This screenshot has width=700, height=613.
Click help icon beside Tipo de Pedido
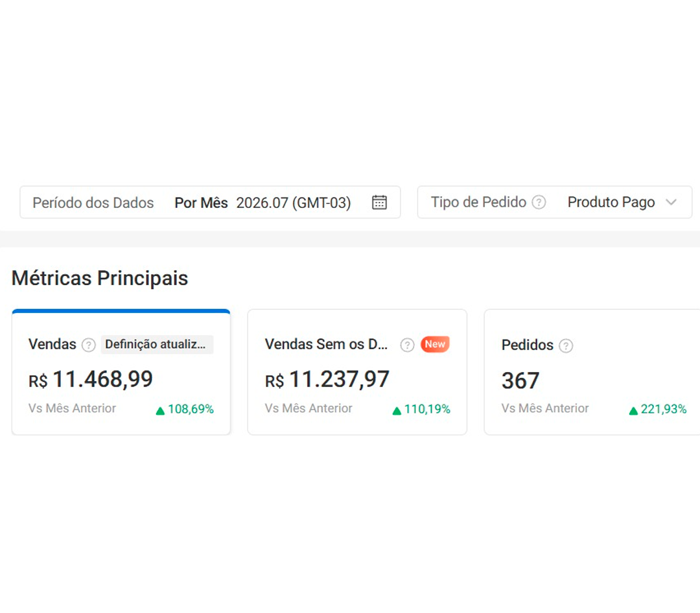click(x=539, y=202)
